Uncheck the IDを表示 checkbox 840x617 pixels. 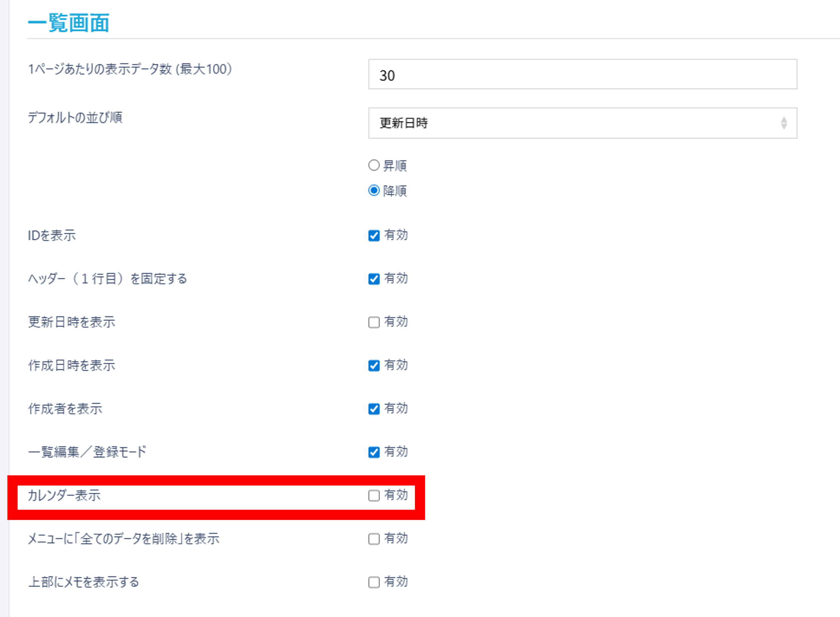pos(373,236)
